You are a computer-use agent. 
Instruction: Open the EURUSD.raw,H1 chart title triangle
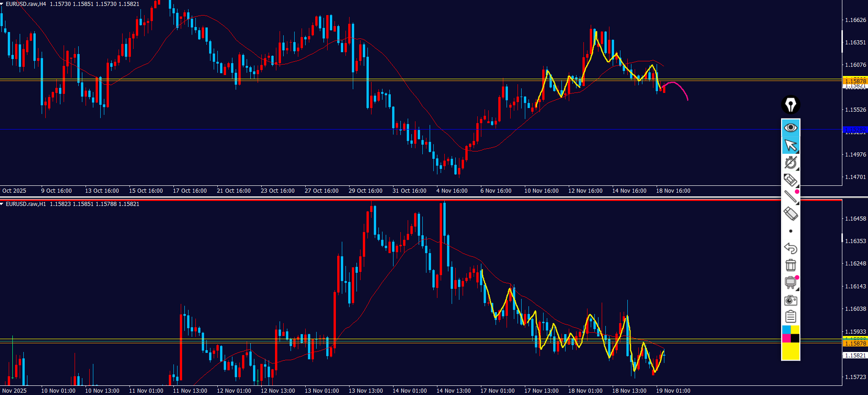coord(2,204)
